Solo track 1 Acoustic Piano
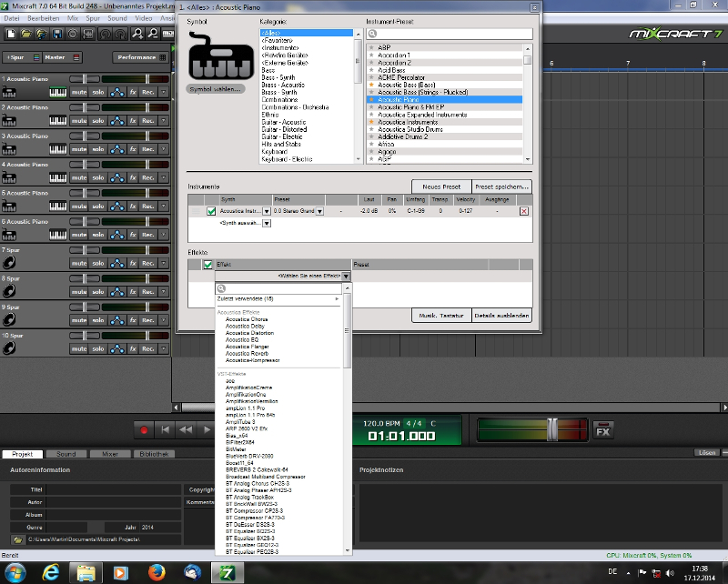 point(98,93)
